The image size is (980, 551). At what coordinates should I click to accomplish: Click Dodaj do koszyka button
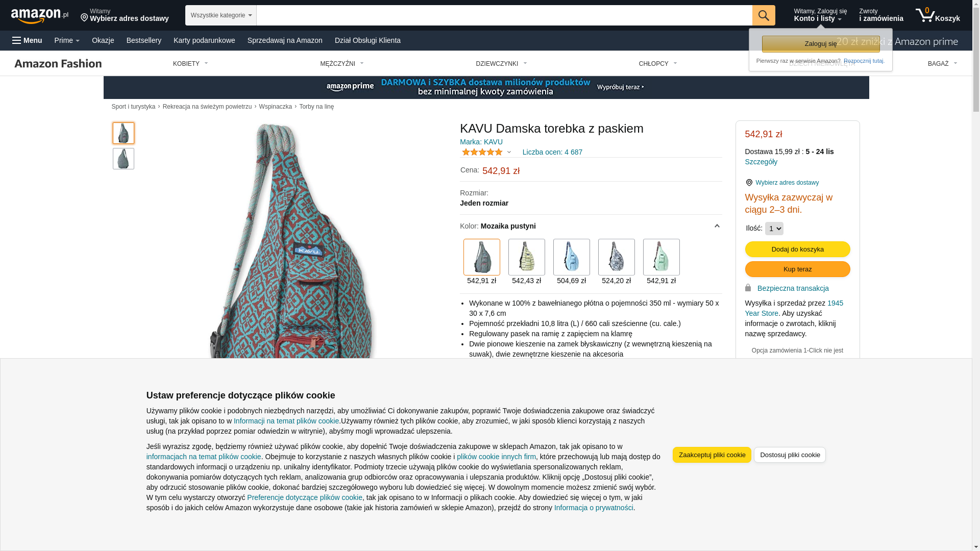(x=798, y=249)
